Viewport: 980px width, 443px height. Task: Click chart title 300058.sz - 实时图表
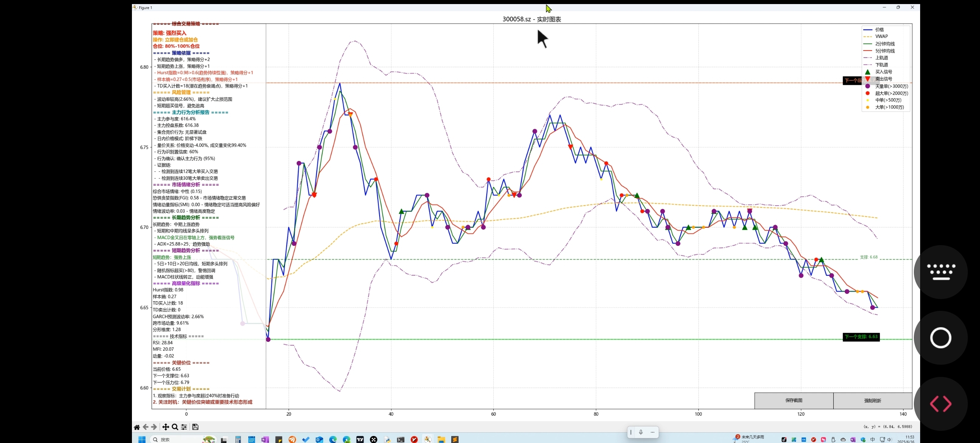[x=531, y=19]
